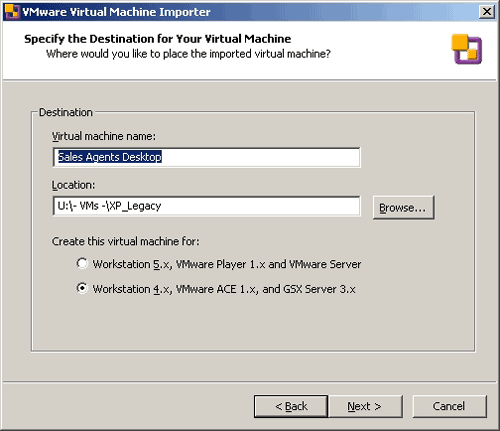Proceed with the Next > button
The width and height of the screenshot is (500, 431).
[x=366, y=406]
